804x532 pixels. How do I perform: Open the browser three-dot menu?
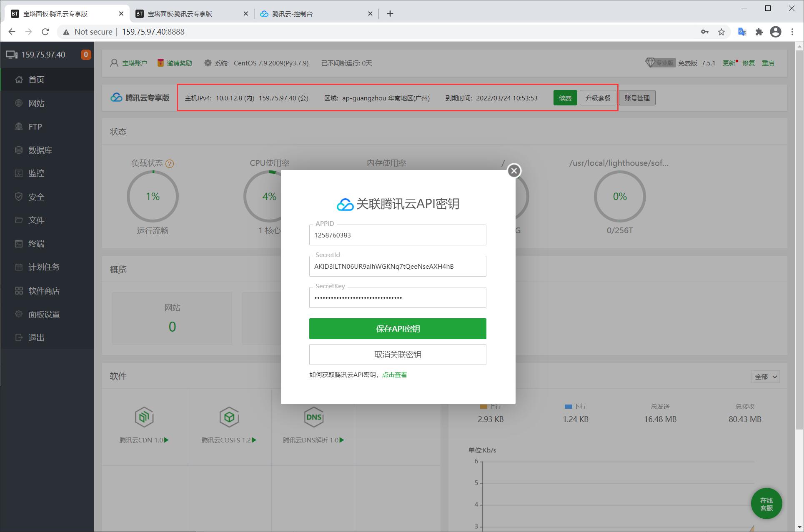tap(792, 32)
